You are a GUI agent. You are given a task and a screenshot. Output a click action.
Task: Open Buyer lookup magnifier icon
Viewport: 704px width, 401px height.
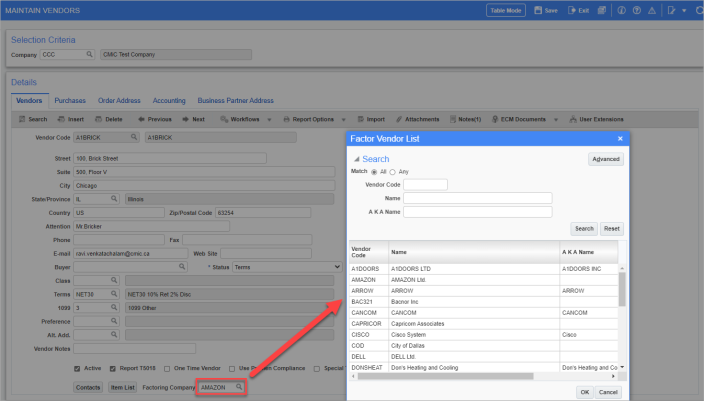click(x=182, y=267)
